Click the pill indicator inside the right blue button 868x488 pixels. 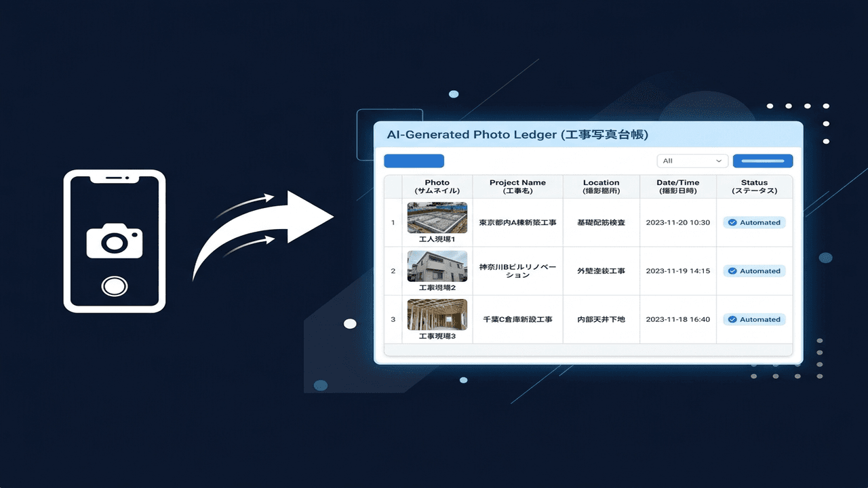pyautogui.click(x=762, y=161)
